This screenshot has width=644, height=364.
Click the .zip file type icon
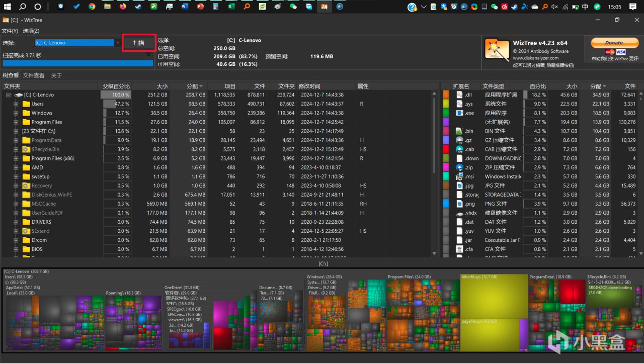[x=459, y=167]
